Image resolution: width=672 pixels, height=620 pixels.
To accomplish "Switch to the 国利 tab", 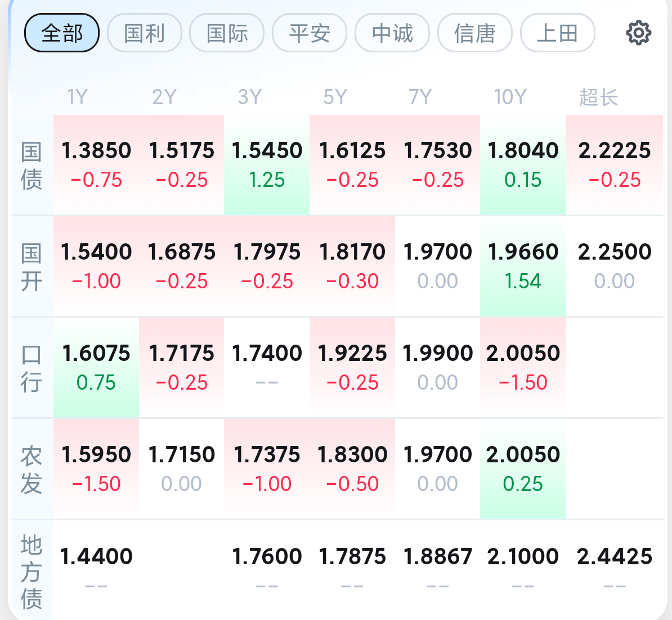I will [x=145, y=33].
